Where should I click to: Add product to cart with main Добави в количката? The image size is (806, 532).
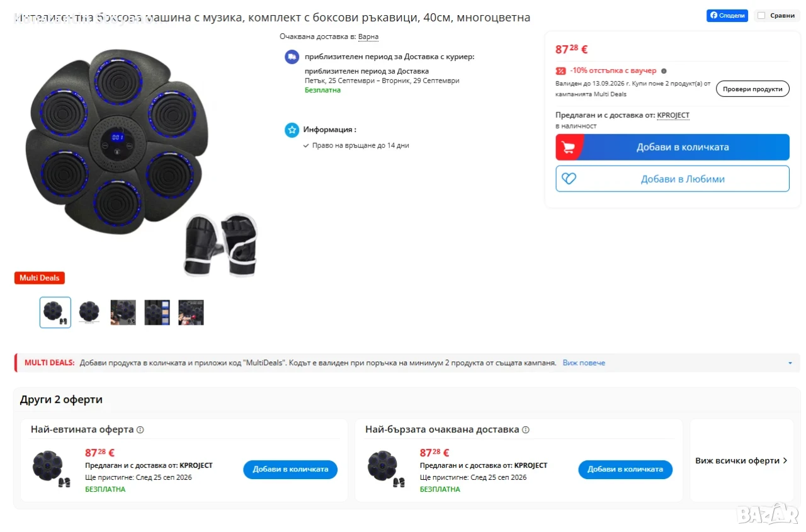point(673,147)
